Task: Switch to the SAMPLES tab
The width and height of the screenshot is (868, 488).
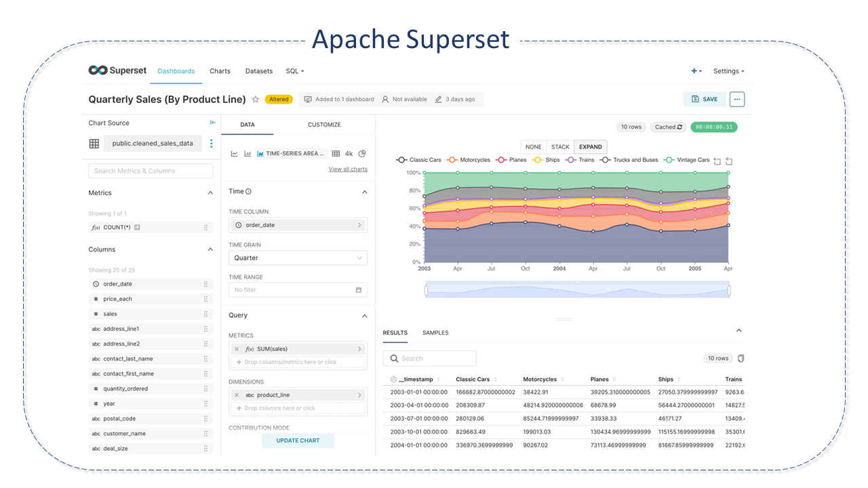Action: (x=435, y=333)
